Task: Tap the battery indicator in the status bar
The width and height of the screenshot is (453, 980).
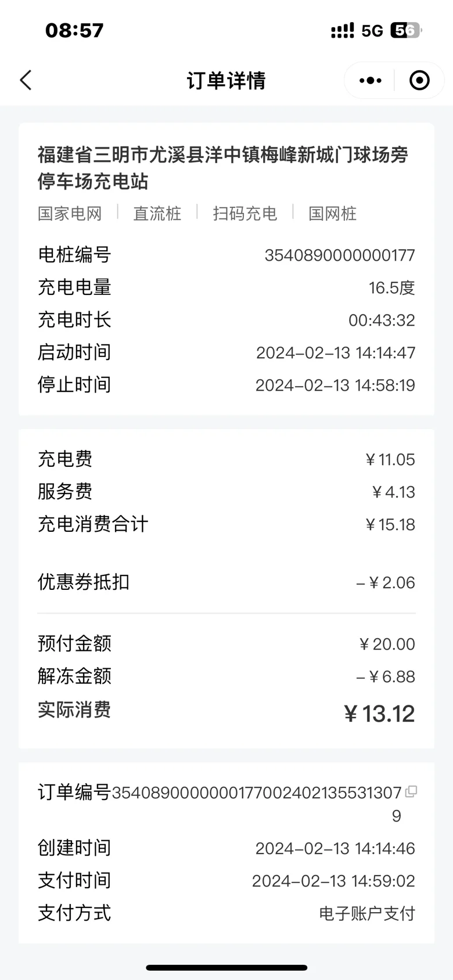Action: click(x=406, y=30)
